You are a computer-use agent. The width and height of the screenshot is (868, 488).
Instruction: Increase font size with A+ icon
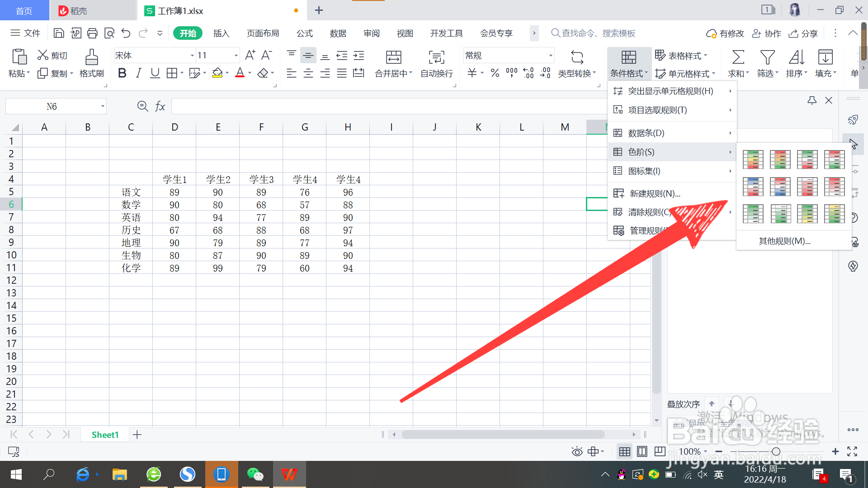click(250, 55)
